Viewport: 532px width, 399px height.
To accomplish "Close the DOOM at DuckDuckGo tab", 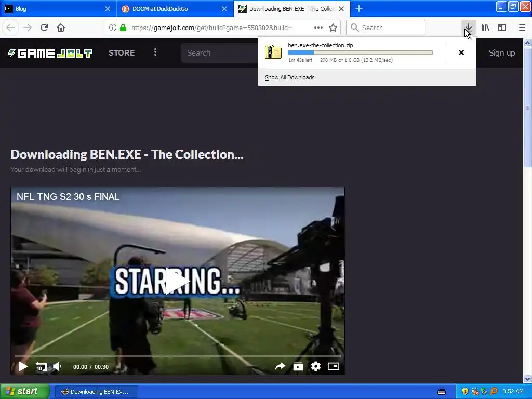I will point(224,9).
